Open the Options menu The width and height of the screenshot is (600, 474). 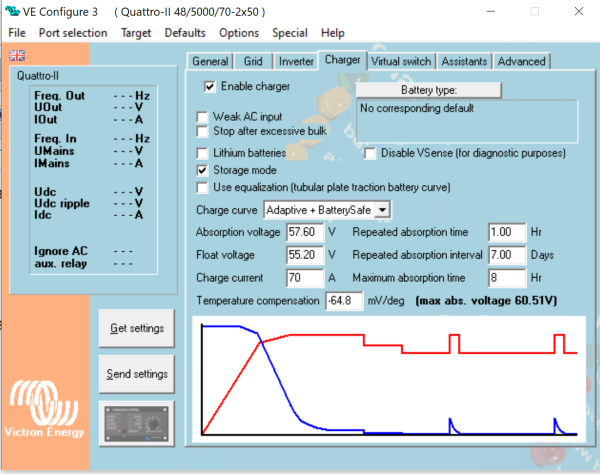[239, 33]
